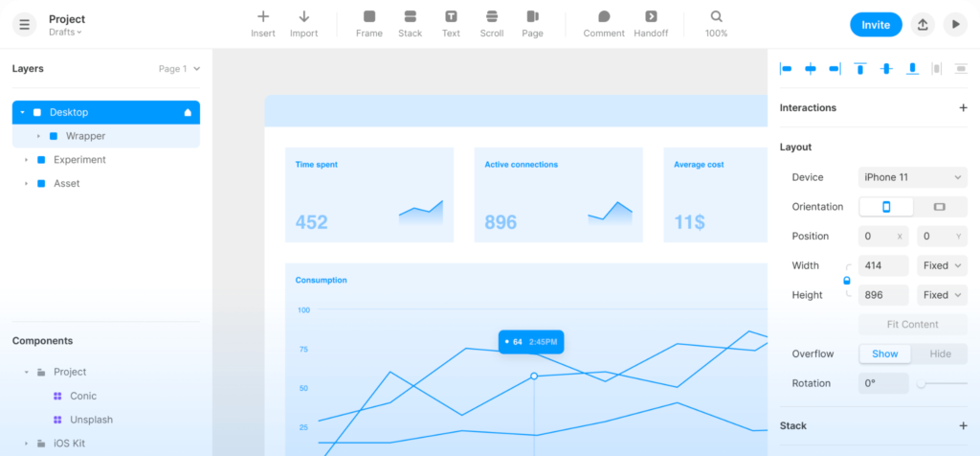Distribute vertically icon
The image size is (980, 456).
point(961,69)
